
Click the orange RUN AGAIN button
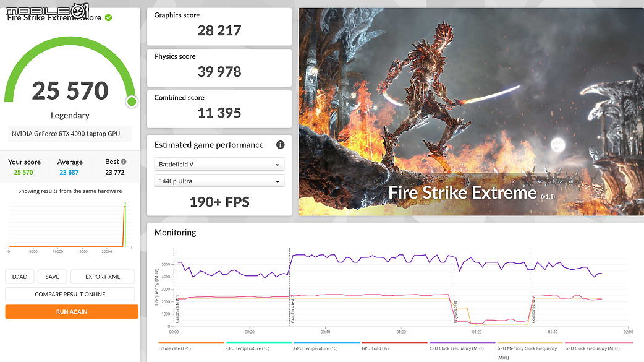point(72,312)
